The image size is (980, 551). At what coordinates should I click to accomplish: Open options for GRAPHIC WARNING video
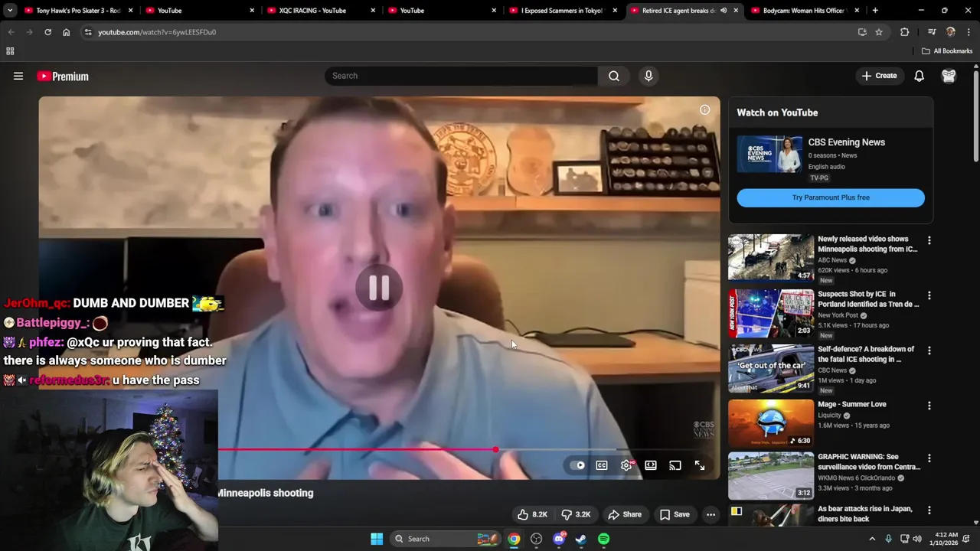[x=929, y=458]
